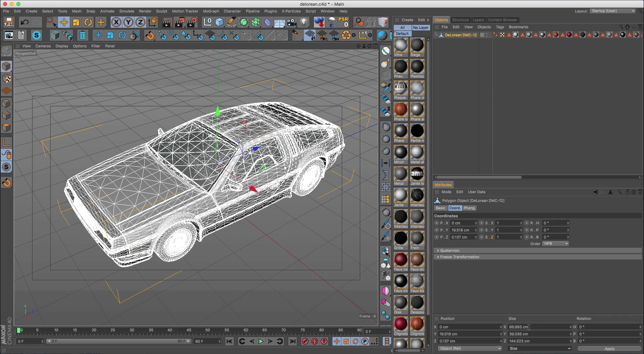Add a camera object
This screenshot has width=644, height=354.
click(292, 22)
